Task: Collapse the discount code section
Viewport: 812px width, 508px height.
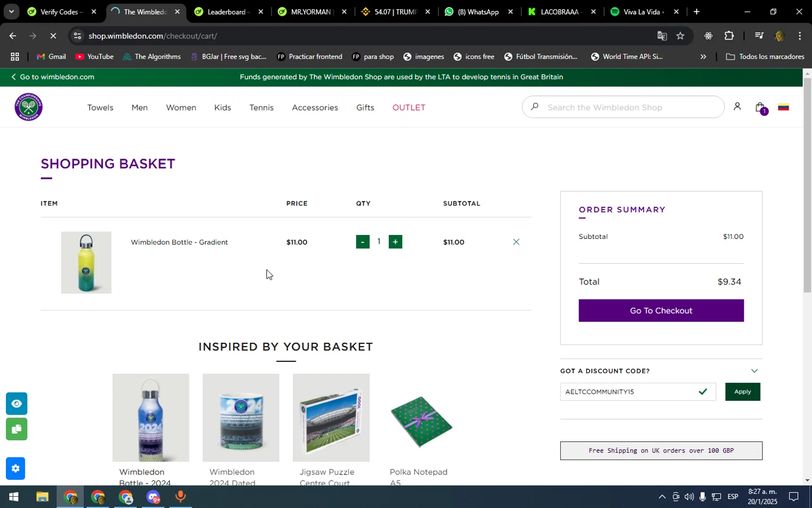Action: click(755, 371)
